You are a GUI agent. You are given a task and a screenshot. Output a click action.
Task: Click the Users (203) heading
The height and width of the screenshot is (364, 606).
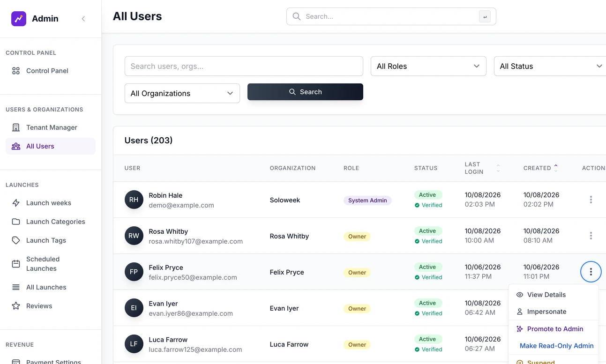[x=149, y=140]
